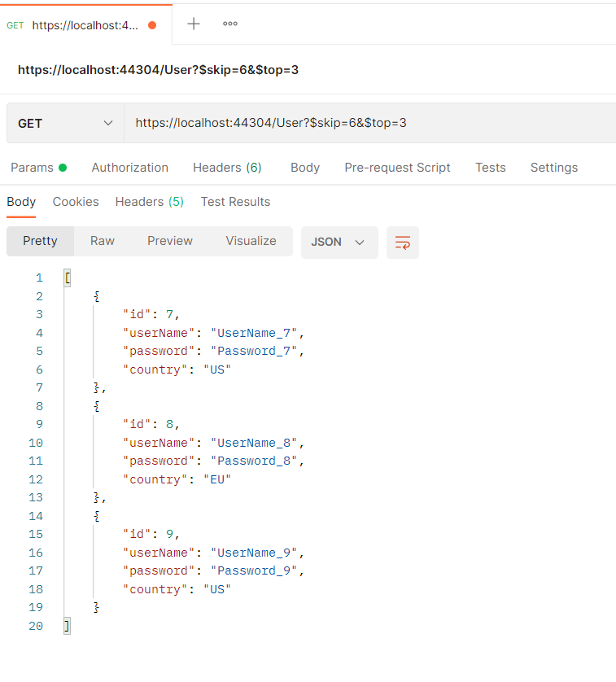This screenshot has width=616, height=682.
Task: Show response Cookies tab
Action: point(76,202)
